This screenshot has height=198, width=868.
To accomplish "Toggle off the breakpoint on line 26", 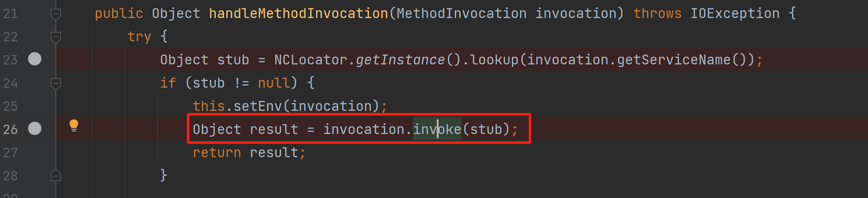I will point(35,128).
